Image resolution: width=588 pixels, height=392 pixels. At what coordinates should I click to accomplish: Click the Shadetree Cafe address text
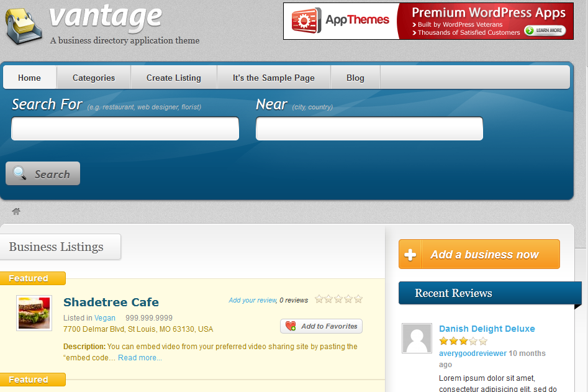pyautogui.click(x=138, y=329)
